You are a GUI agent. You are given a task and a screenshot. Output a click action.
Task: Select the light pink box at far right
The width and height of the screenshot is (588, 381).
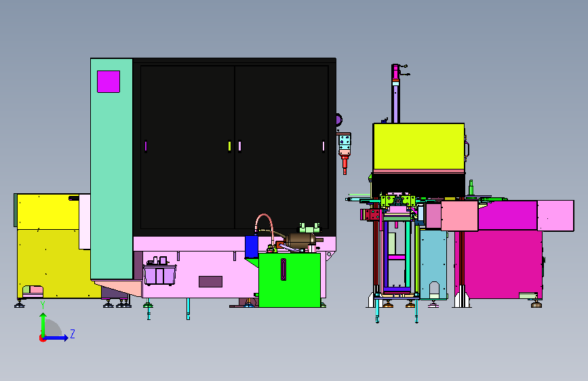[555, 216]
